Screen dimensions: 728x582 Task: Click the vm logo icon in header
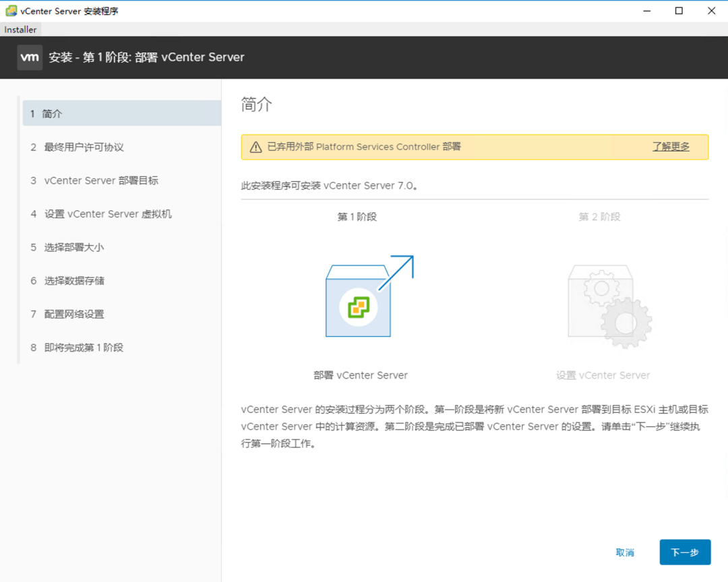click(x=30, y=57)
